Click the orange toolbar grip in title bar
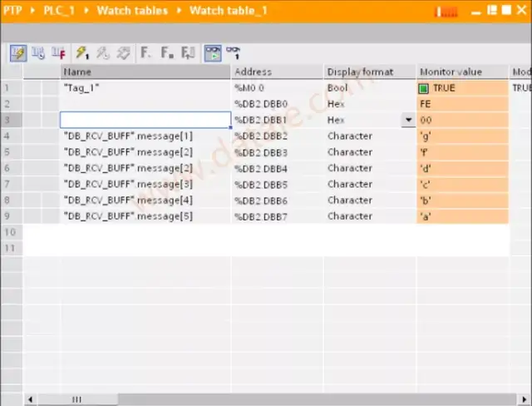 446,11
